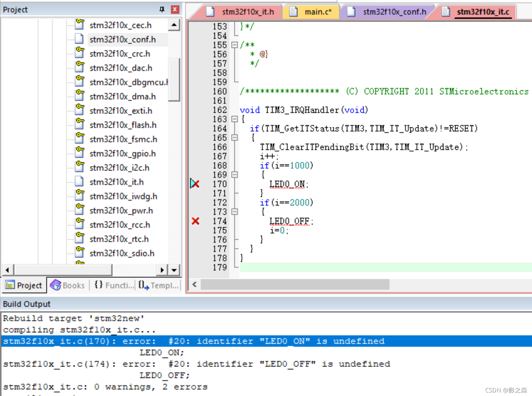Editor horizontal scroll left arrow

(x=195, y=284)
